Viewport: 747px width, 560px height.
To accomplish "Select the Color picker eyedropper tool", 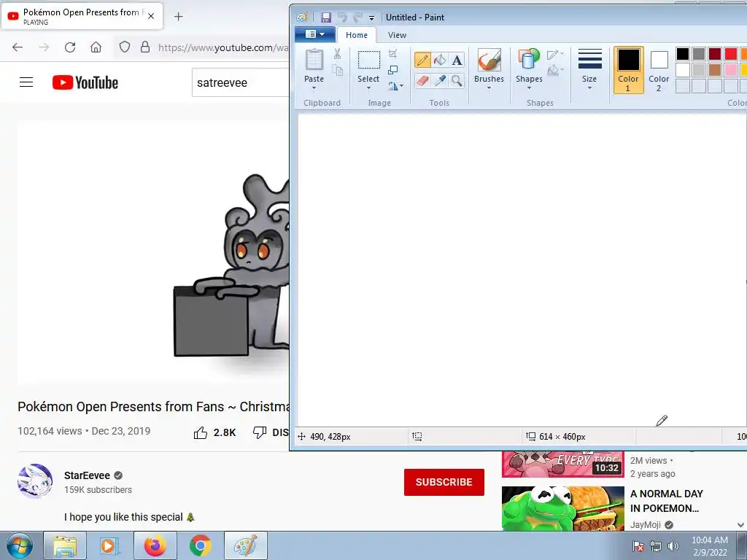I will pos(440,80).
